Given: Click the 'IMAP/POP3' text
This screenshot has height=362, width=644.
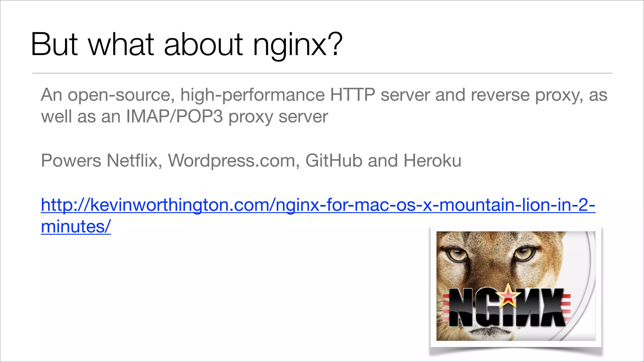Looking at the screenshot, I should click(x=175, y=117).
